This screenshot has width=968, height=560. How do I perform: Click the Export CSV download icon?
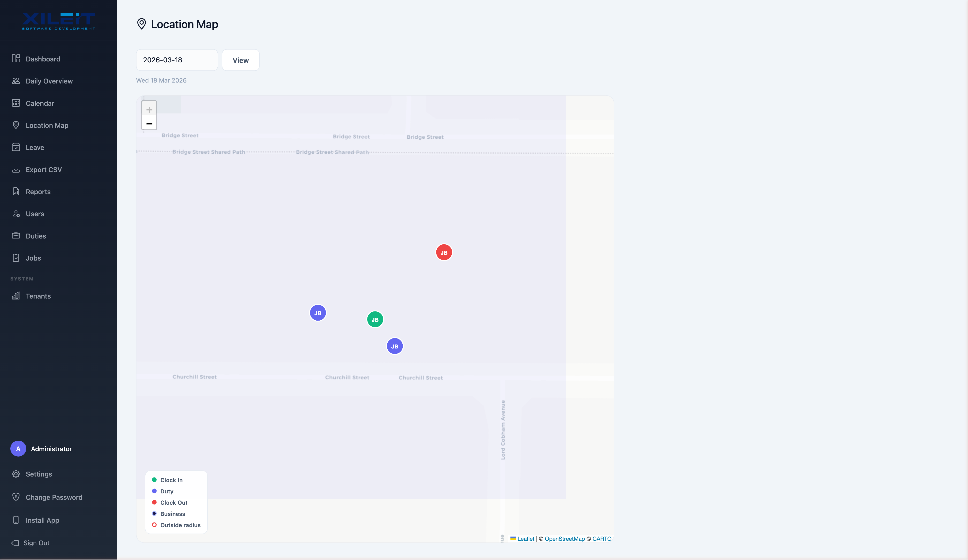(x=16, y=169)
